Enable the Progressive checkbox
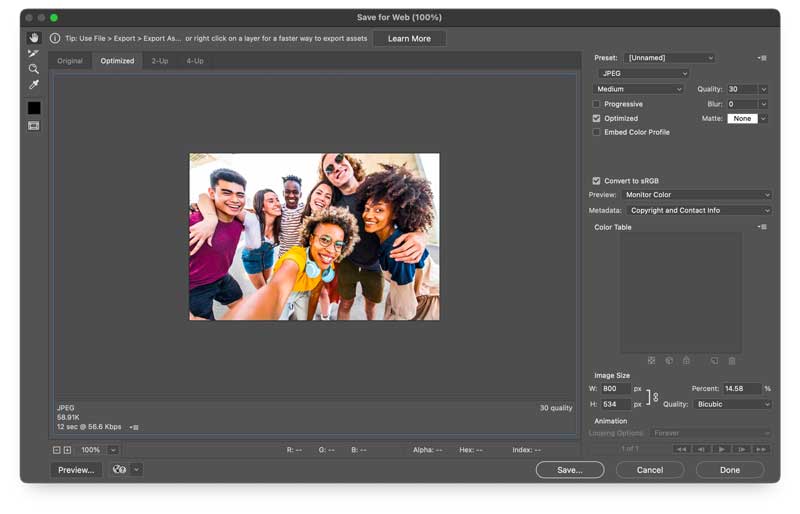This screenshot has height=514, width=800. 597,104
